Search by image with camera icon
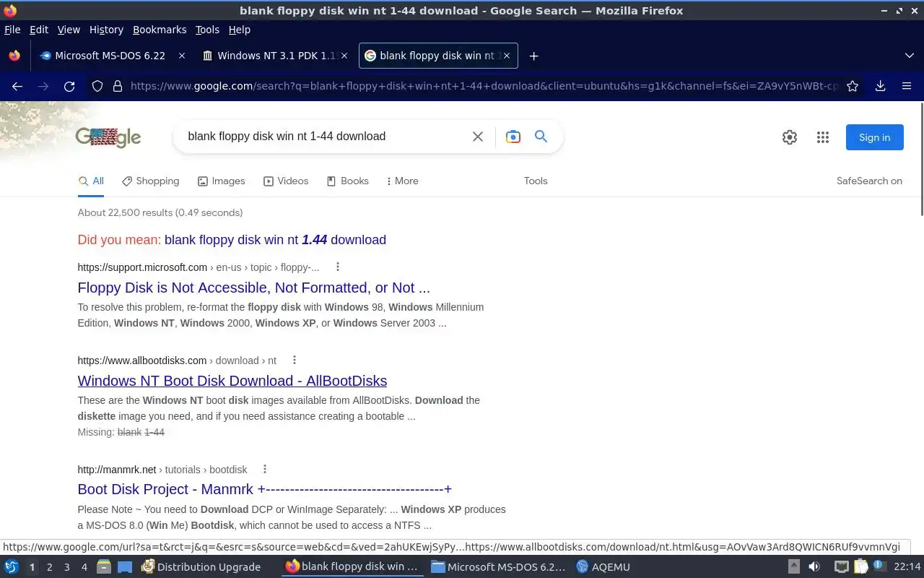The height and width of the screenshot is (578, 924). [513, 137]
